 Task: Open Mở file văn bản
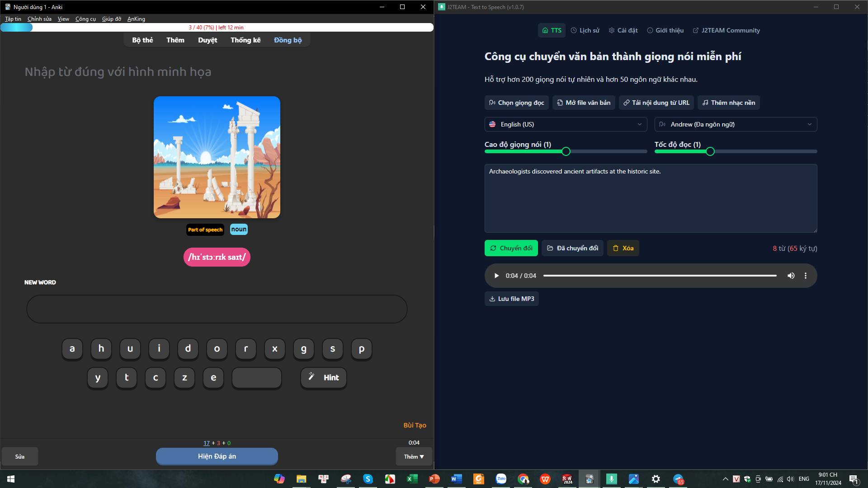583,103
